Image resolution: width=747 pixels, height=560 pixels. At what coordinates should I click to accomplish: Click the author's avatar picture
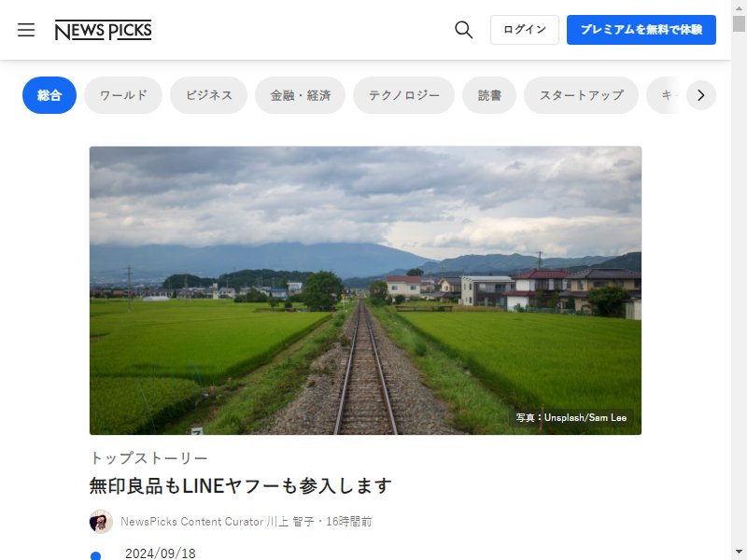coord(101,522)
